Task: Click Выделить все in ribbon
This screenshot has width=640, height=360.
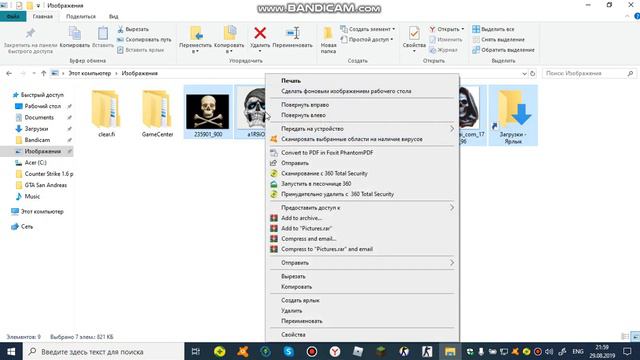Action: point(493,29)
